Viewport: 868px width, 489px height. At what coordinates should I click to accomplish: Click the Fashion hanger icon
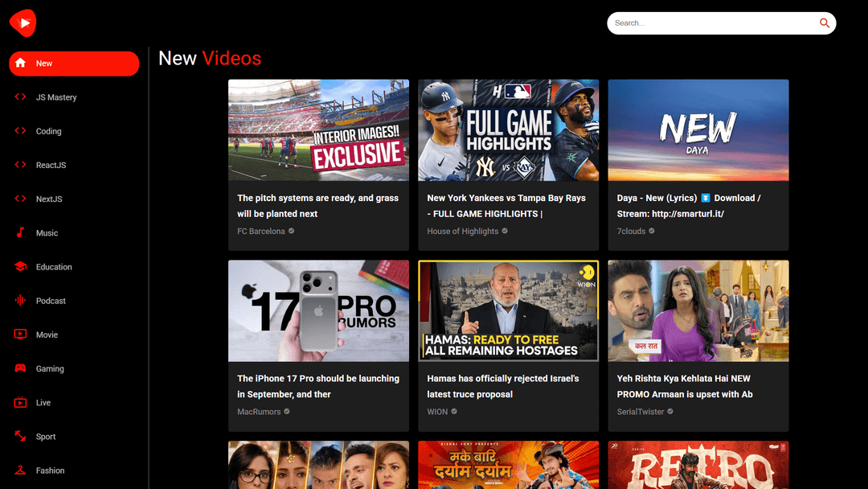(20, 470)
